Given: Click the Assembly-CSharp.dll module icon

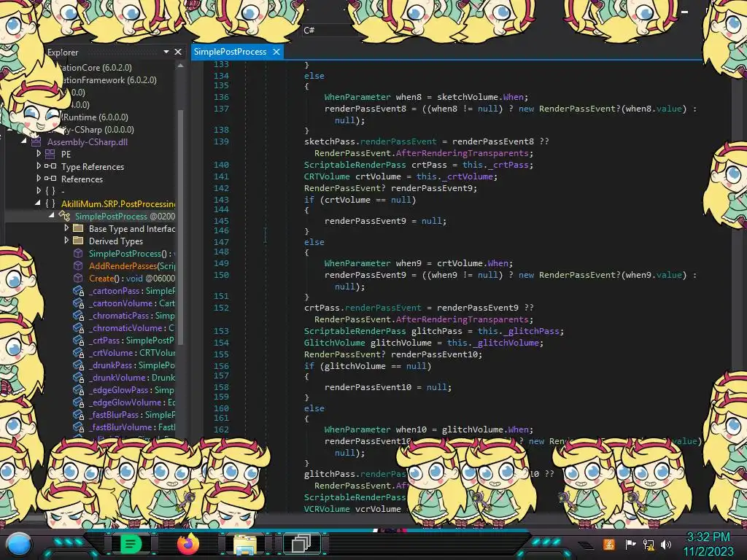Looking at the screenshot, I should pyautogui.click(x=36, y=142).
